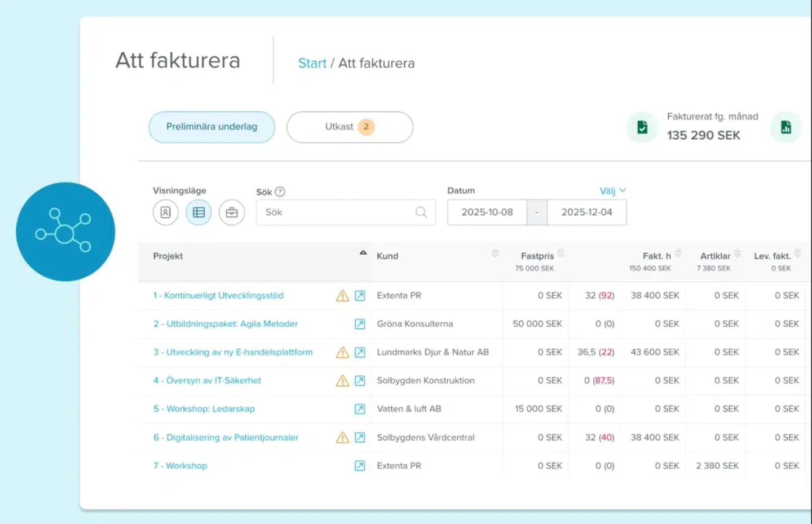Sort by Projekt column arrow
This screenshot has height=524, width=812.
coord(363,253)
